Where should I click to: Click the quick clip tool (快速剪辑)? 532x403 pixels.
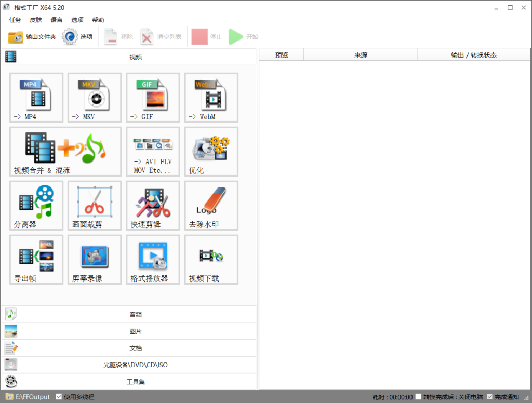(153, 205)
